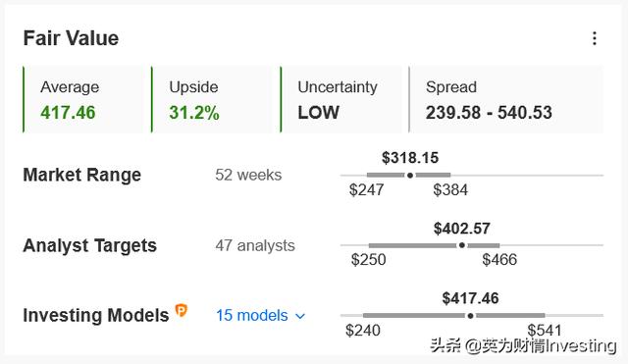Click the Analyst Targets slider dot

(x=462, y=245)
